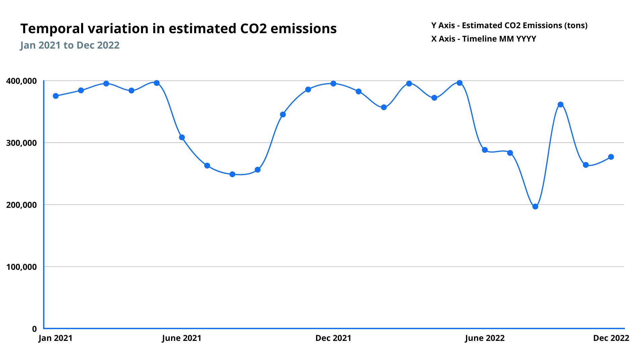
Task: Click the 200,000 y-axis label
Action: pyautogui.click(x=21, y=205)
